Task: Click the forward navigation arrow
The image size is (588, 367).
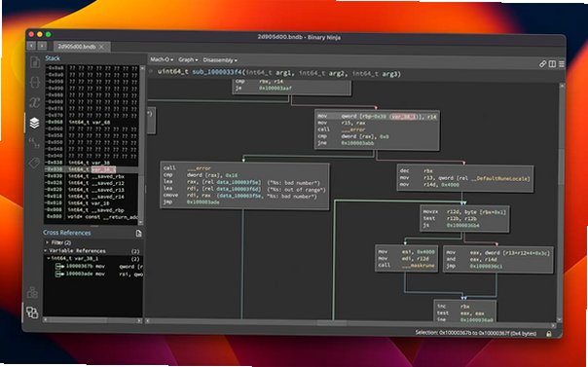Action: click(43, 46)
